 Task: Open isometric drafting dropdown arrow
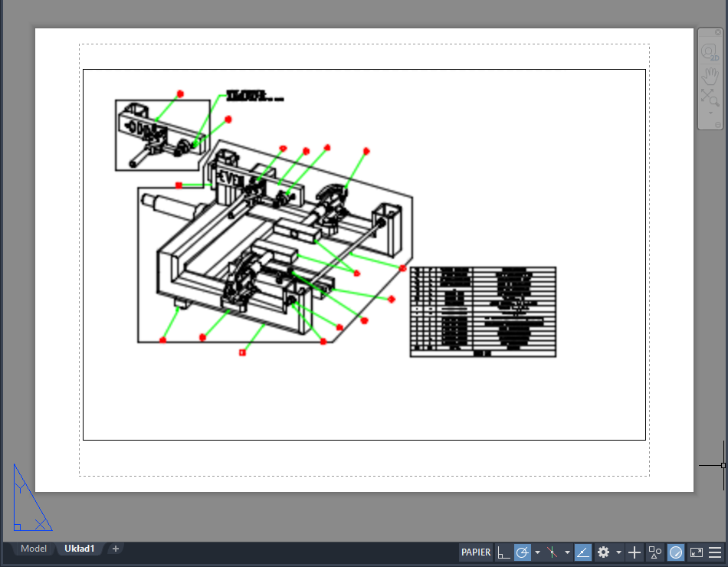[x=567, y=552]
